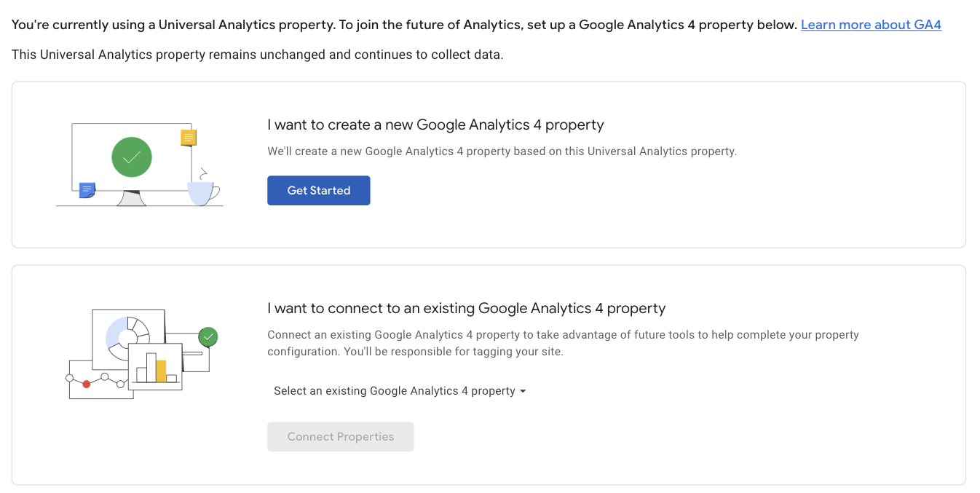980x493 pixels.
Task: Click Get Started to create a GA4 property
Action: click(x=318, y=190)
